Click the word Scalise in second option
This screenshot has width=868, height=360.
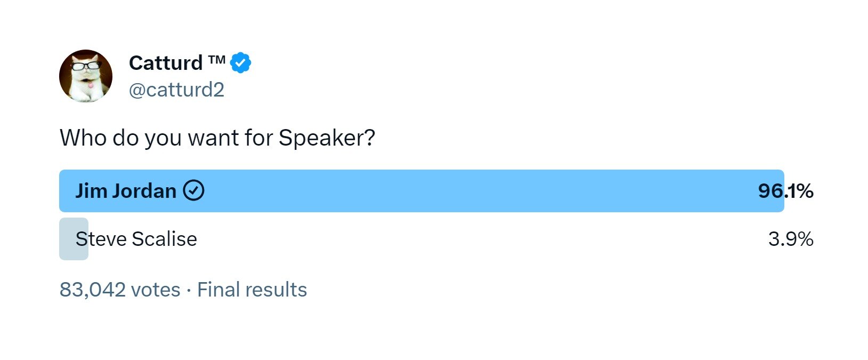pyautogui.click(x=164, y=239)
